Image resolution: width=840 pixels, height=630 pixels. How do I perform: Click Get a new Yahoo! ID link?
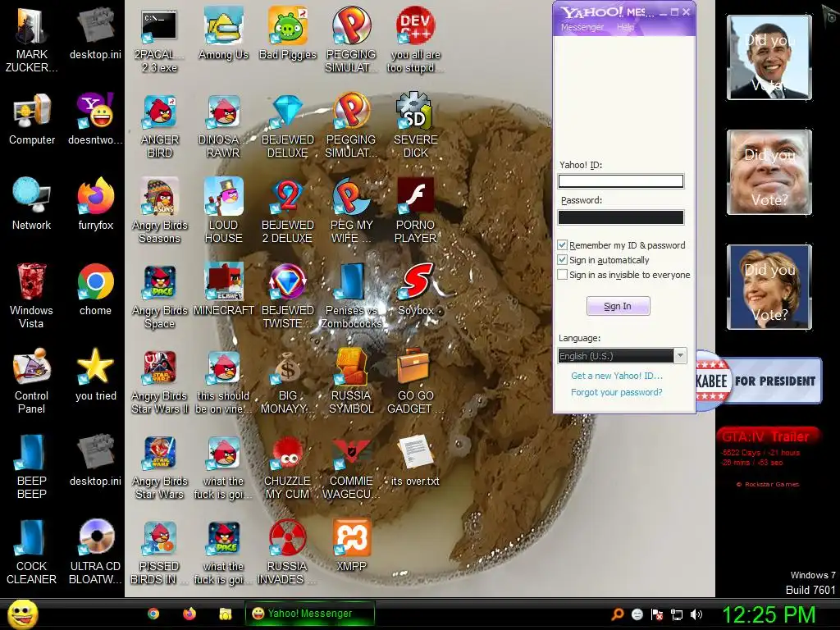click(x=617, y=376)
